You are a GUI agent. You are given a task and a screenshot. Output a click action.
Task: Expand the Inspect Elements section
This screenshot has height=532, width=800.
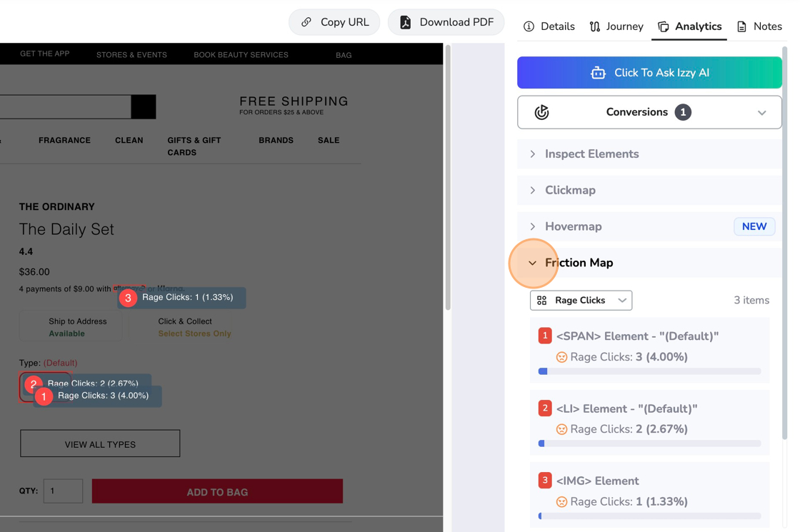click(649, 154)
